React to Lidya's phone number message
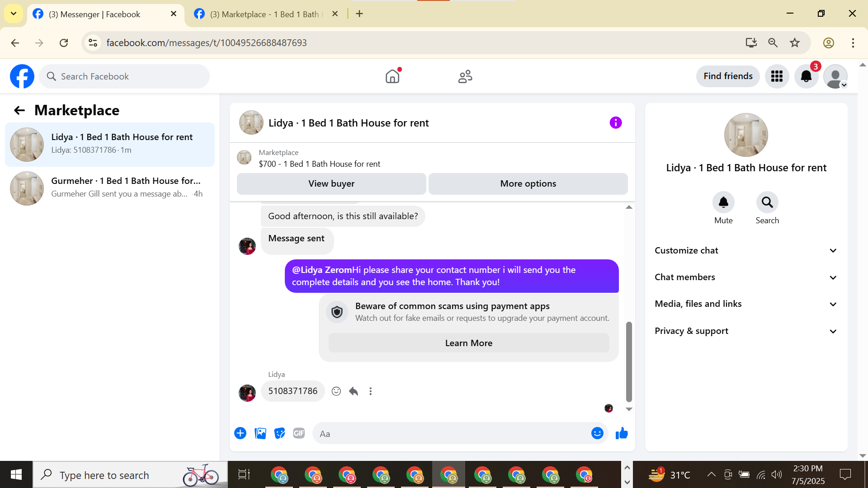The image size is (868, 488). coord(336,391)
